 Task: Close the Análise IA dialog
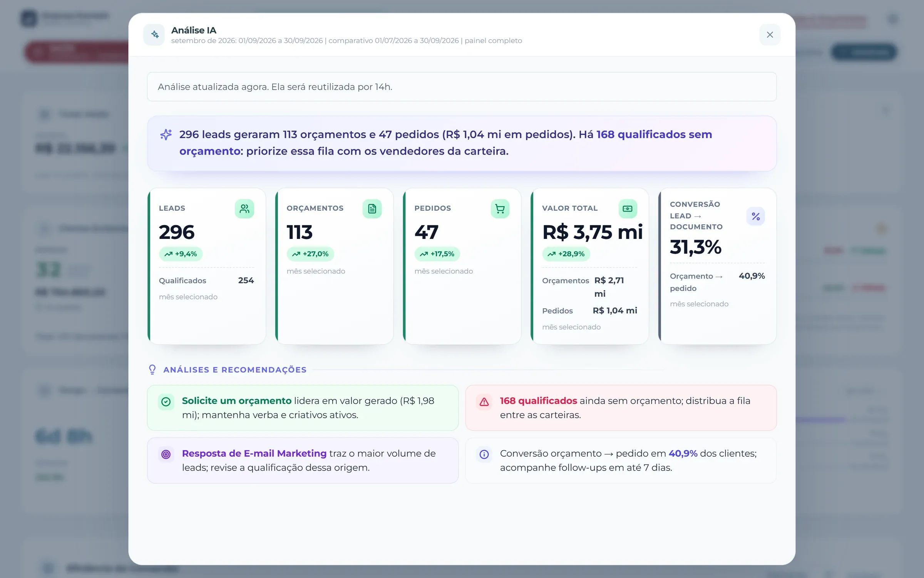[770, 35]
